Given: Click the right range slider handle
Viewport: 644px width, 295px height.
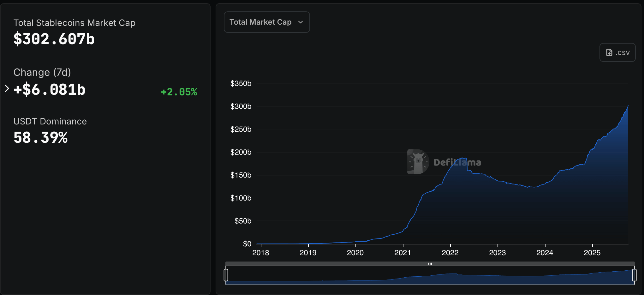Looking at the screenshot, I should coord(634,275).
